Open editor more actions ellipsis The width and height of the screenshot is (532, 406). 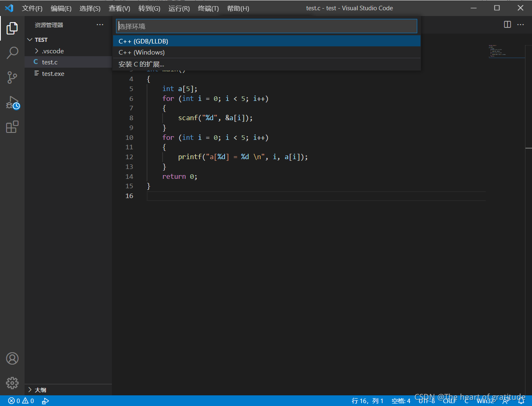pyautogui.click(x=521, y=25)
